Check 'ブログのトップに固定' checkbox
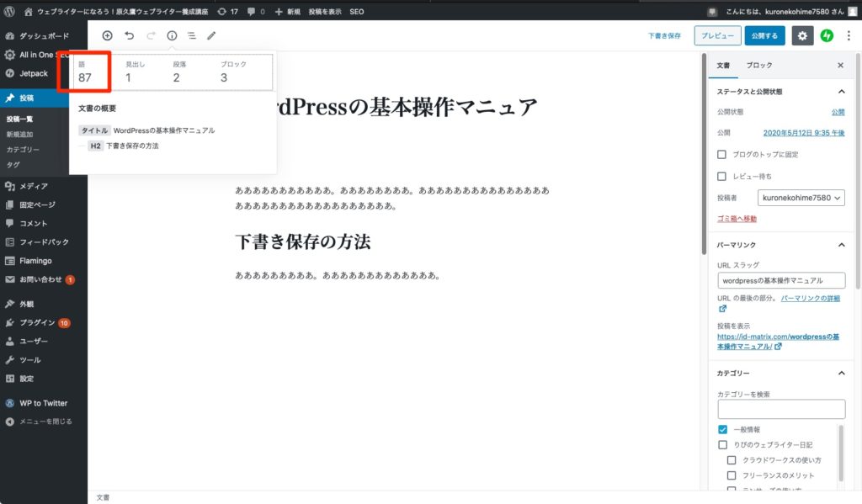Screen dimensions: 862x504 coord(721,155)
